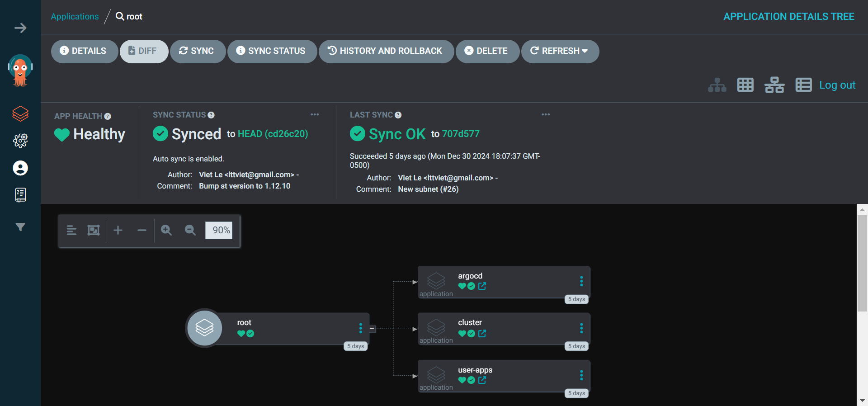Viewport: 868px width, 406px height.
Task: Expand the sidebar with the arrow icon
Action: [x=20, y=28]
